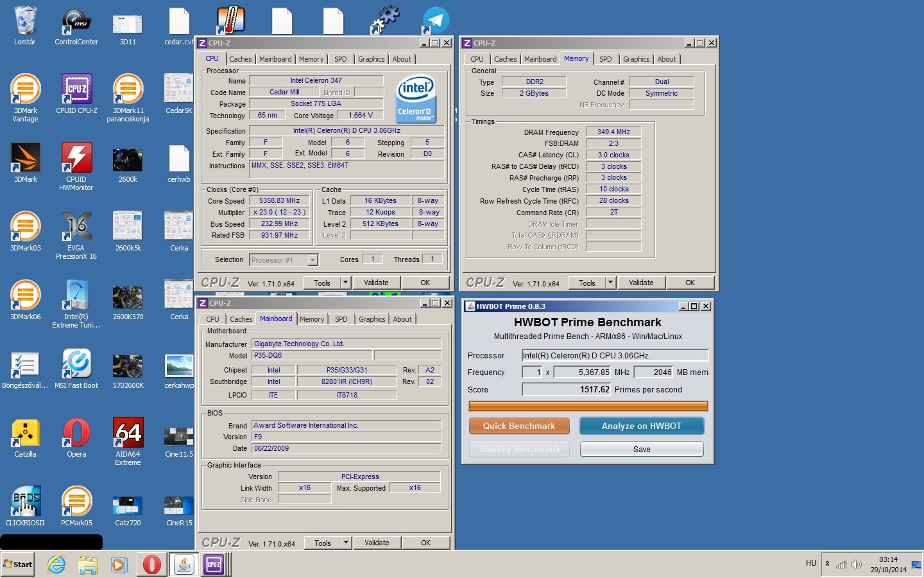Open the 2600k image file
924x578 pixels.
pos(128,160)
